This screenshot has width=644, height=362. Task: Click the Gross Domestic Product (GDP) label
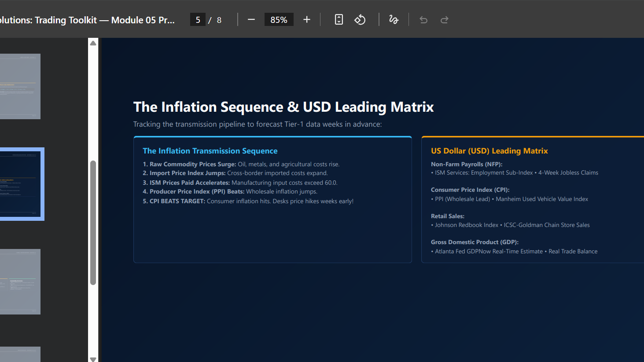475,242
